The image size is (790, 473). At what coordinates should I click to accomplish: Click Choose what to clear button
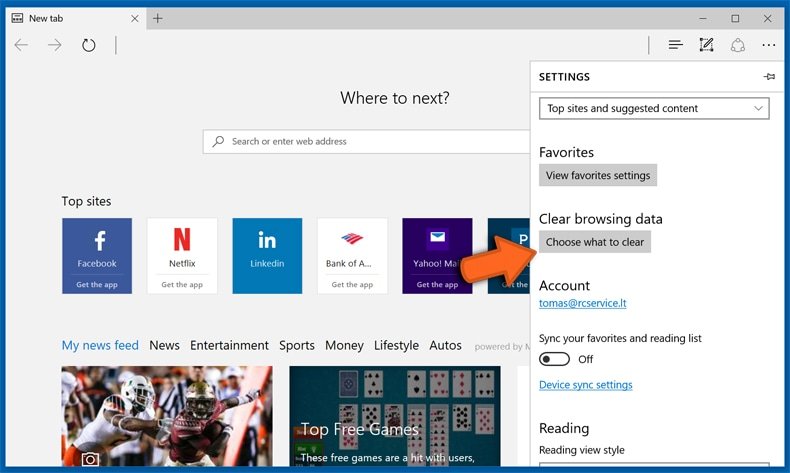(x=595, y=242)
